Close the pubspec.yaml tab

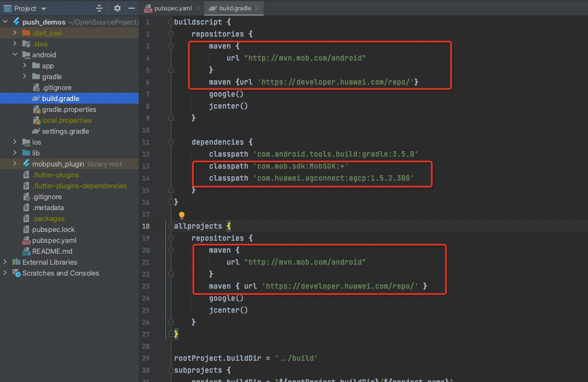[198, 8]
